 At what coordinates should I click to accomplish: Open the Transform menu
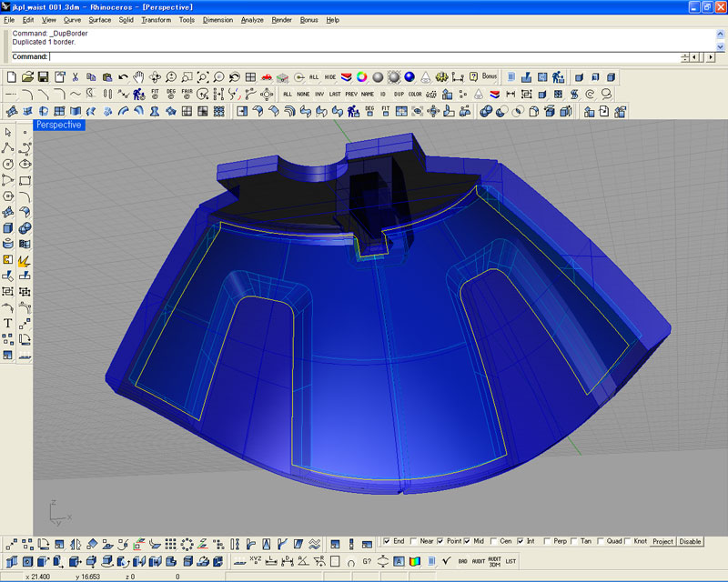156,19
